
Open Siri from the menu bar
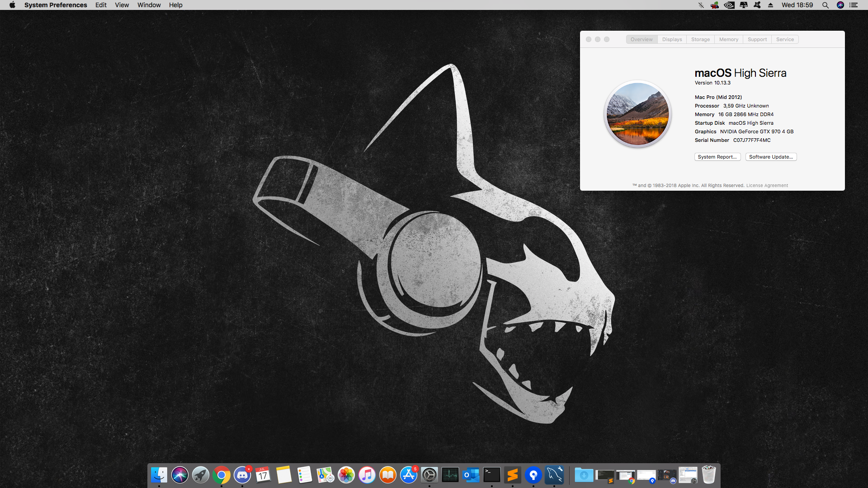(x=840, y=5)
